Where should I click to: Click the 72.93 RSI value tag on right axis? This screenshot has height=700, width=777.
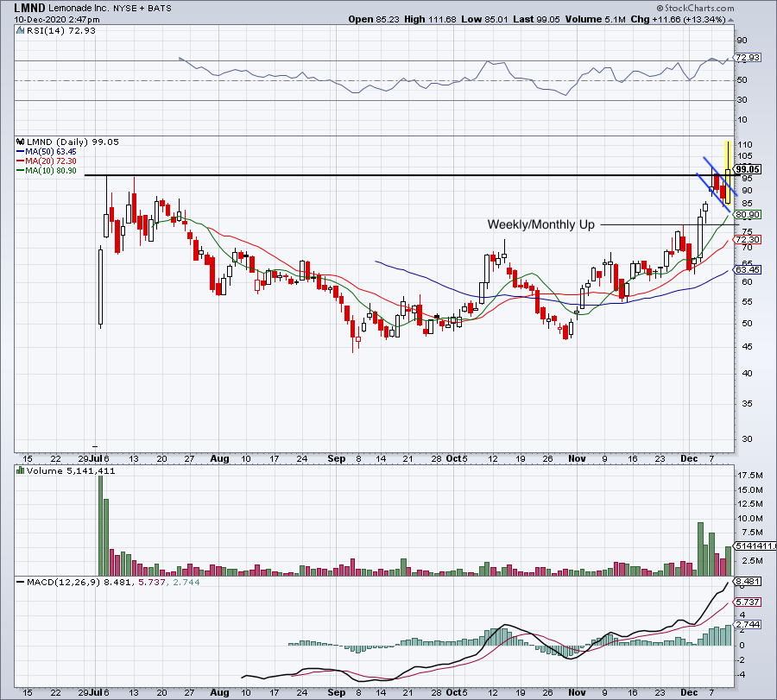(748, 58)
